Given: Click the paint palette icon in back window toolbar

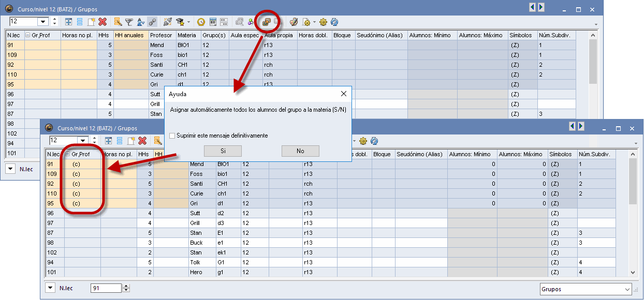Looking at the screenshot, I should coord(294,22).
